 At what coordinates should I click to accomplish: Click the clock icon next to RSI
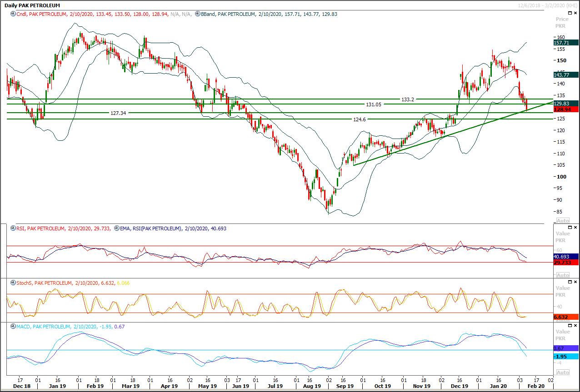point(12,228)
